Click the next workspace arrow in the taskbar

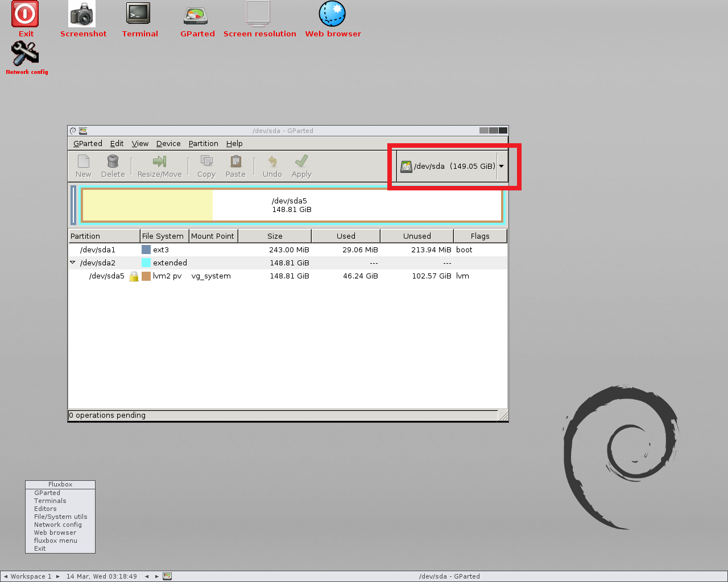click(x=58, y=576)
